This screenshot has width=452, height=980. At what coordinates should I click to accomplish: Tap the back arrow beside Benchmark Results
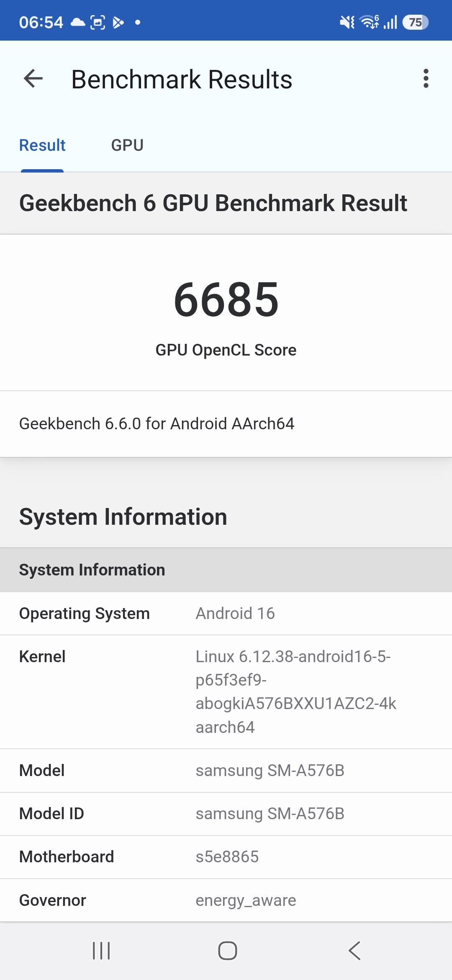click(33, 79)
